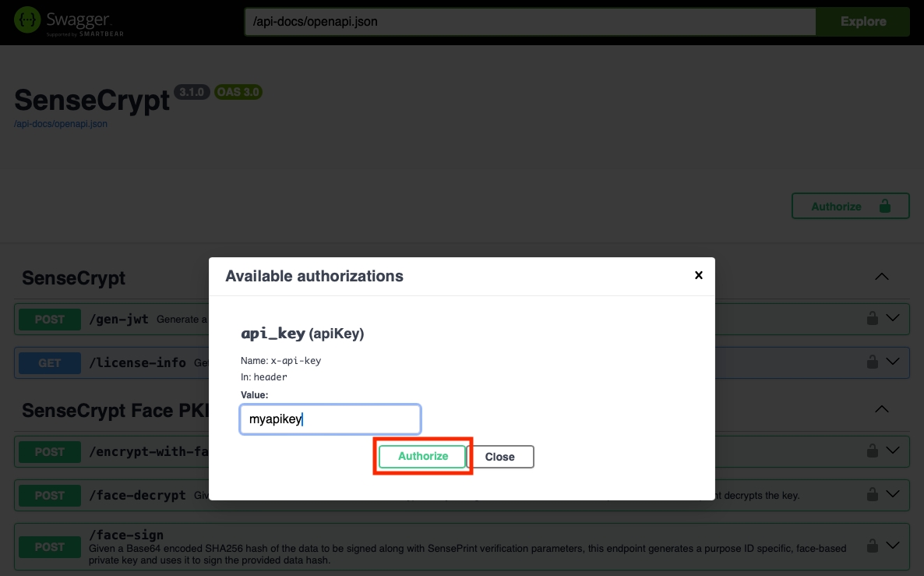
Task: Click the Swagger logo icon
Action: click(27, 21)
